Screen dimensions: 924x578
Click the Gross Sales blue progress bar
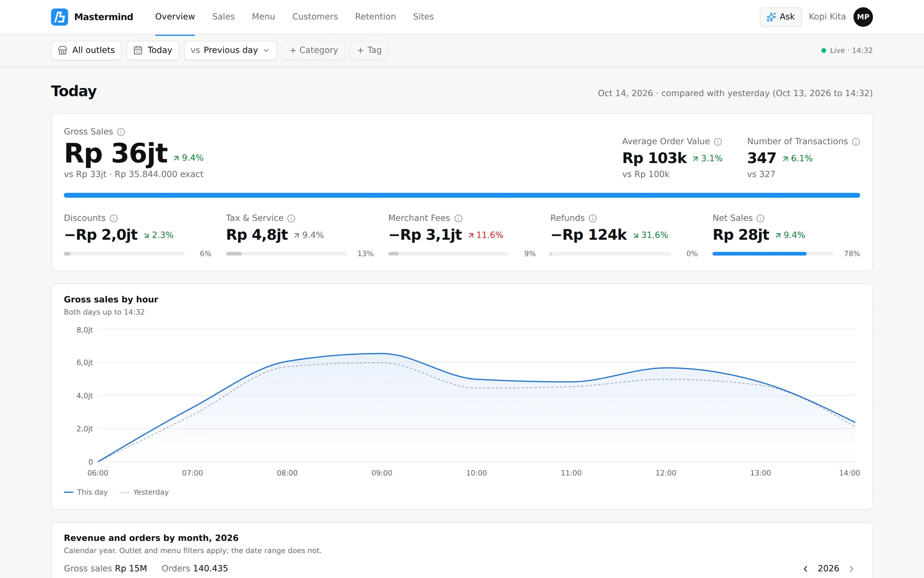pyautogui.click(x=462, y=195)
